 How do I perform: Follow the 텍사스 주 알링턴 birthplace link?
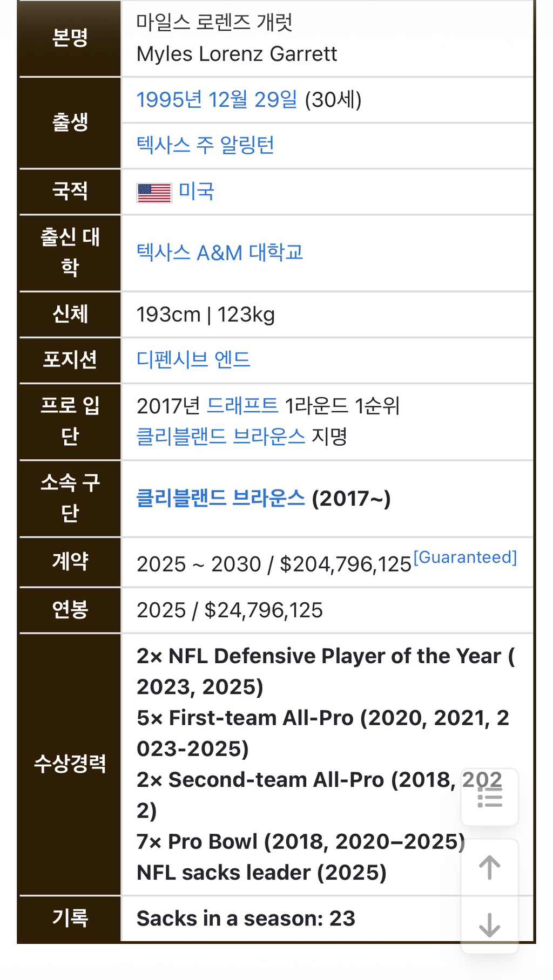(205, 145)
